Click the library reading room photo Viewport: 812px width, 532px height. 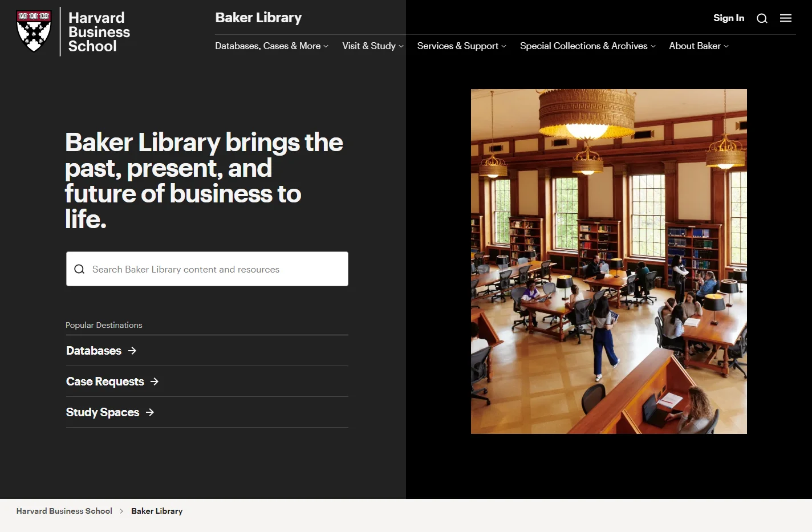pos(609,261)
